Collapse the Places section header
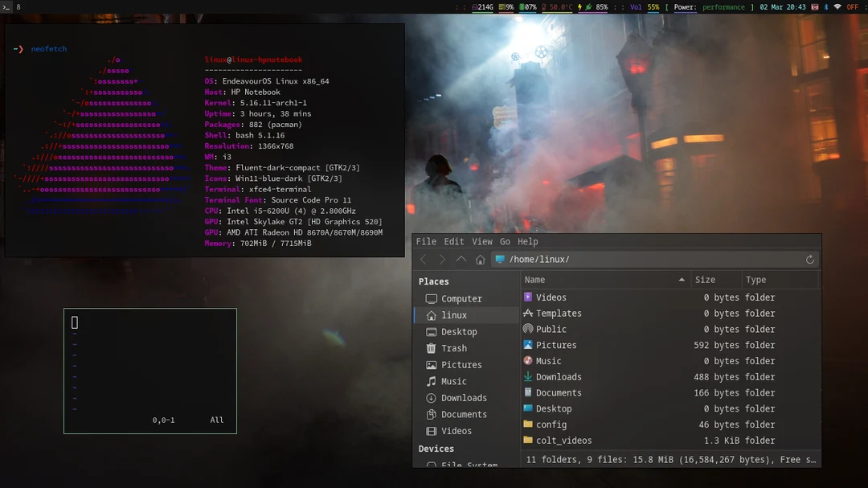868x488 pixels. pyautogui.click(x=433, y=281)
